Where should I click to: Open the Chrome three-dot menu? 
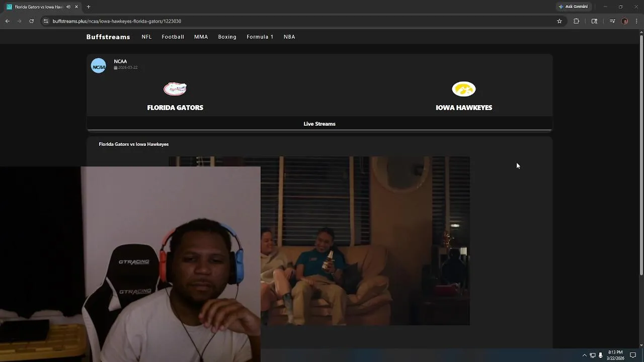pos(637,21)
